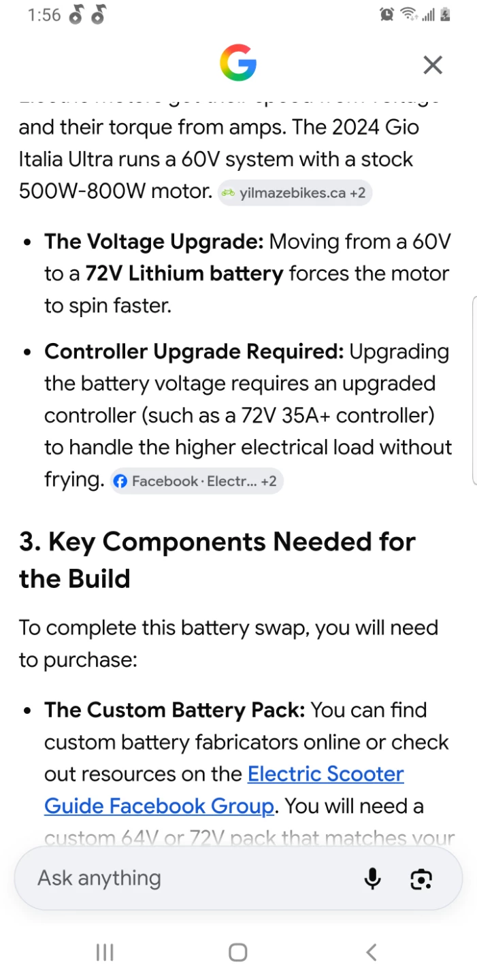
Task: Tap Android home button
Action: 238,952
